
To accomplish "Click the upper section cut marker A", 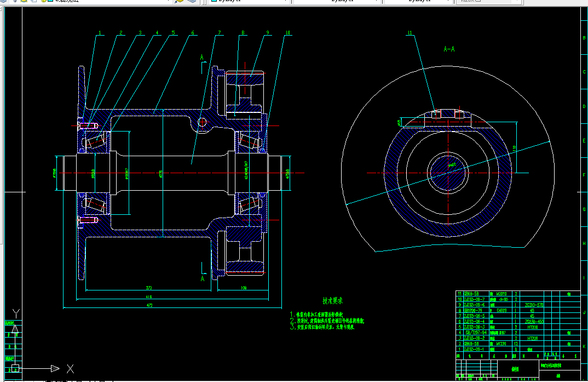I will (202, 58).
